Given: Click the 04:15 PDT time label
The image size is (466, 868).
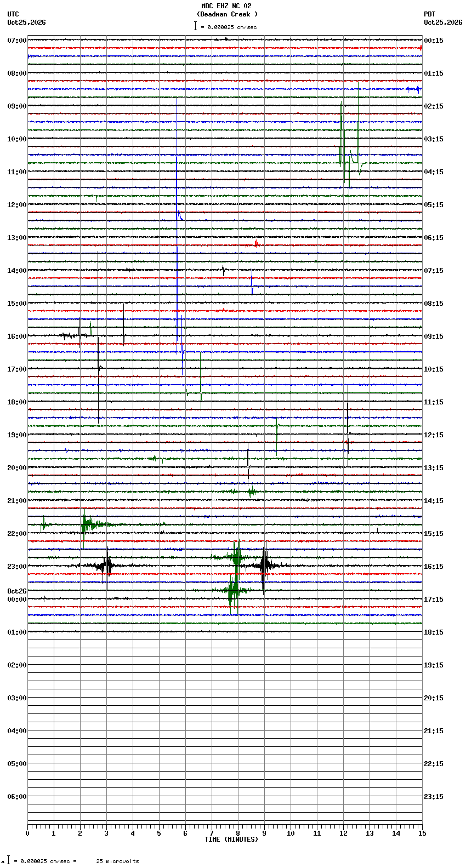Looking at the screenshot, I should point(434,172).
